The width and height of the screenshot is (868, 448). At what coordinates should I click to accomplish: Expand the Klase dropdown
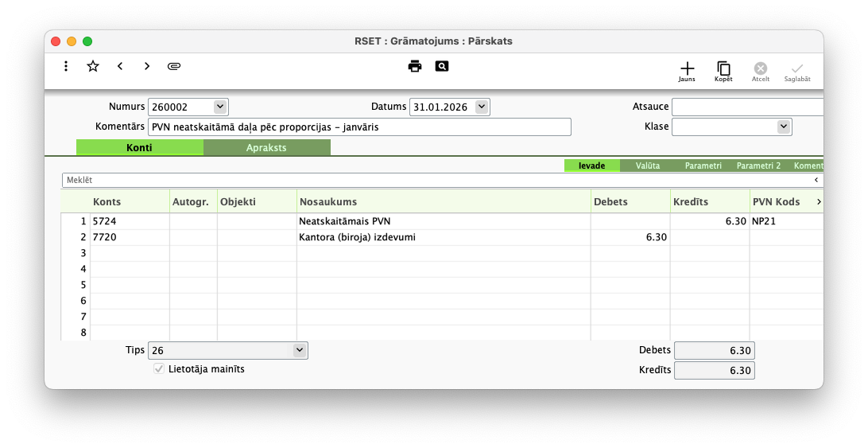[783, 127]
